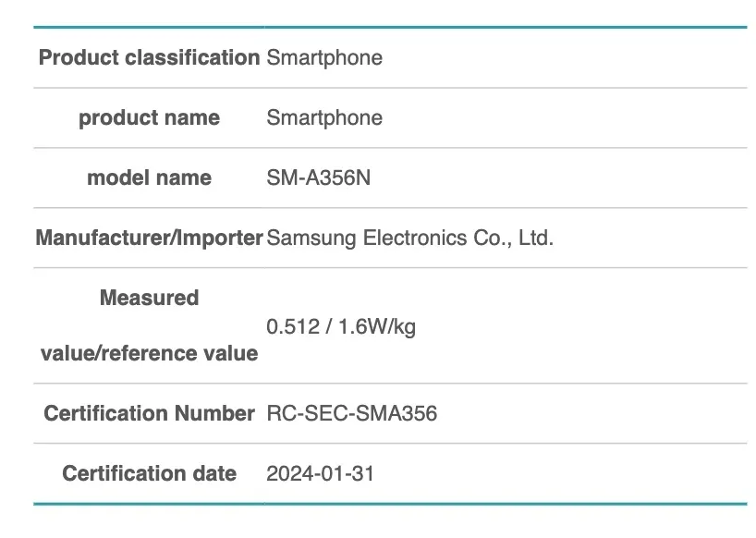Click the Certification date label
The image size is (756, 538).
149,474
